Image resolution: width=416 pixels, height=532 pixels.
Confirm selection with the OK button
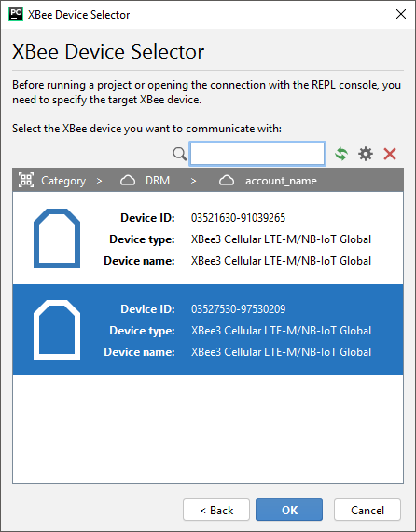(289, 510)
